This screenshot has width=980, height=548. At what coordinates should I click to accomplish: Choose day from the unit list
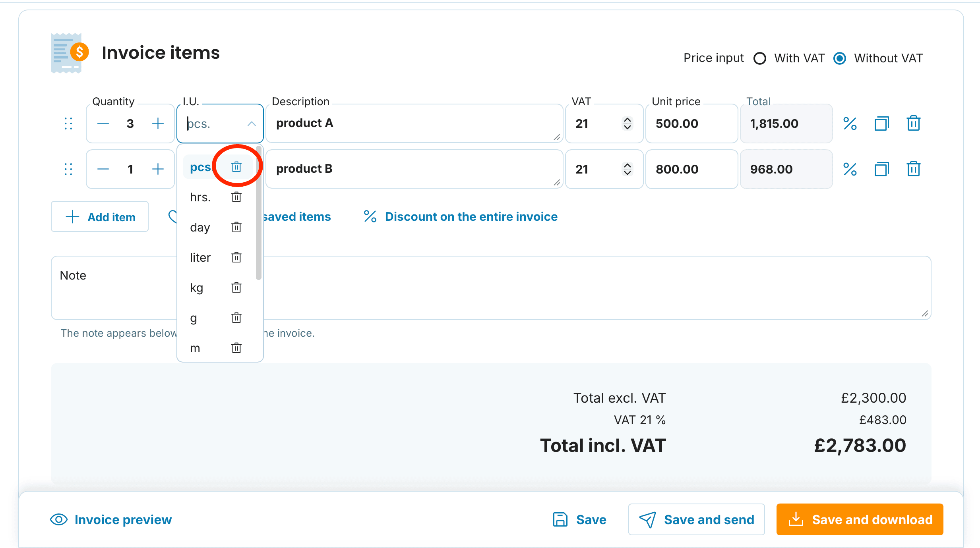click(x=200, y=227)
